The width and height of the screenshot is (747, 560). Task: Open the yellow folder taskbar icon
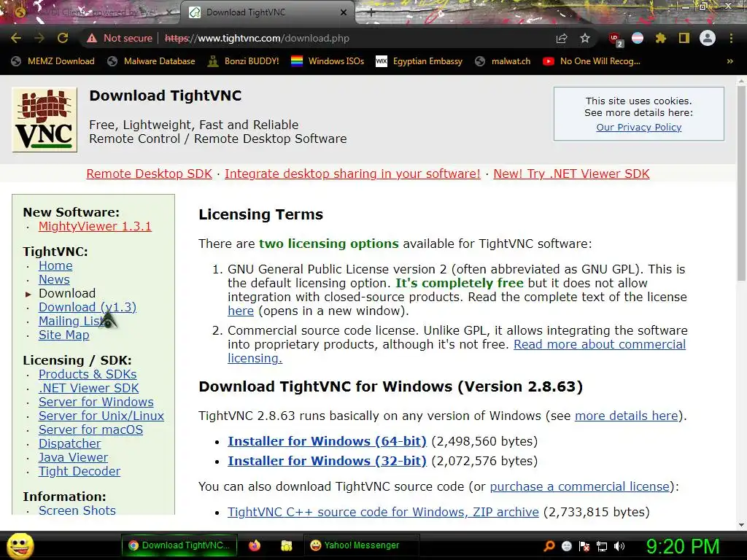click(x=286, y=545)
